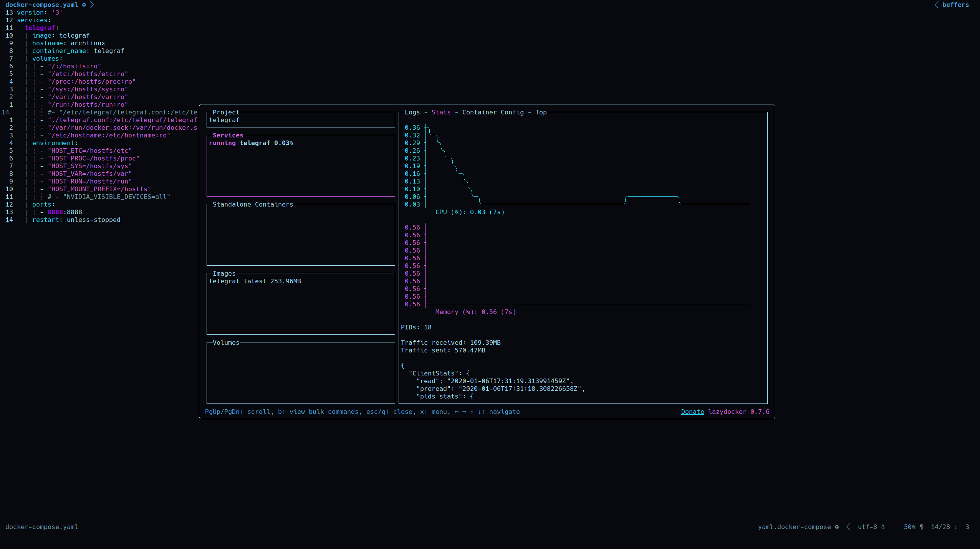Click the buffers label in the tabline
This screenshot has height=549, width=980.
pyautogui.click(x=955, y=5)
